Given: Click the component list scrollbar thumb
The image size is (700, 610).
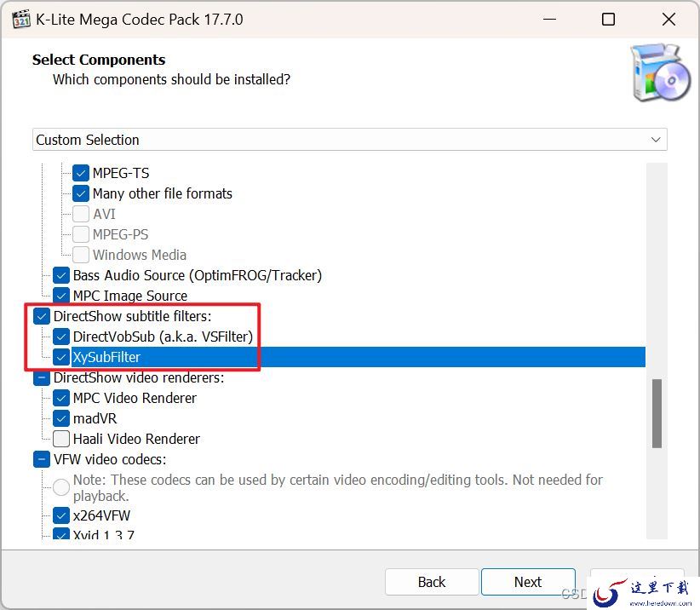Looking at the screenshot, I should coord(657,413).
